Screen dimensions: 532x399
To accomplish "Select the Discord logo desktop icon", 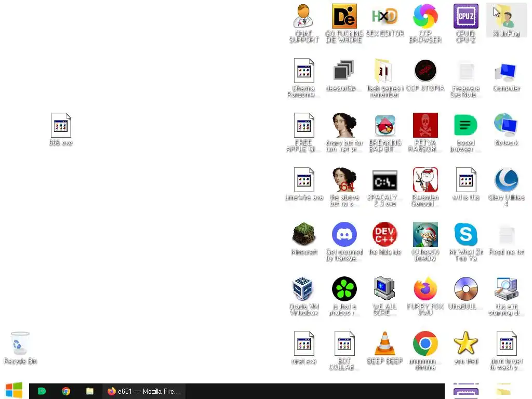I will [x=344, y=234].
